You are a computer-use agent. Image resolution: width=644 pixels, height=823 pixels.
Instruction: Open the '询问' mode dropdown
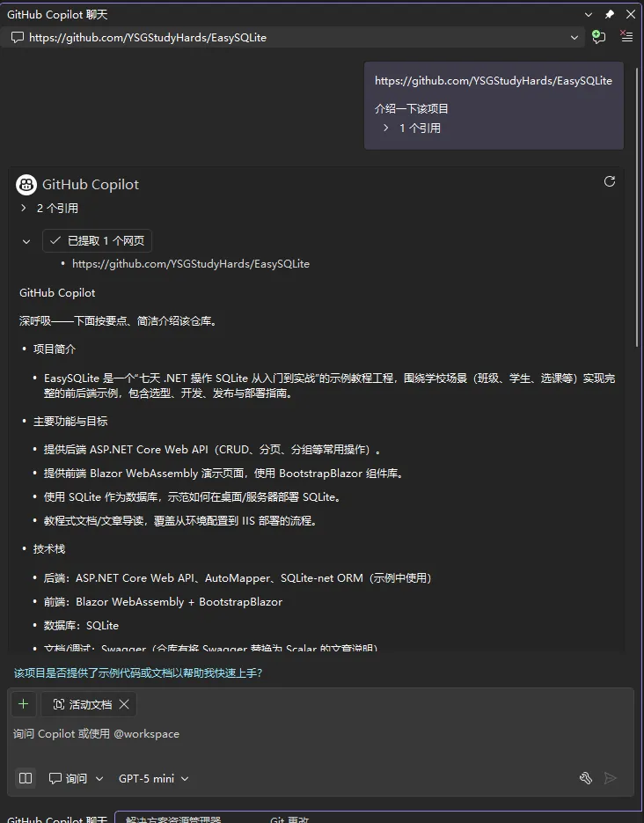click(76, 778)
